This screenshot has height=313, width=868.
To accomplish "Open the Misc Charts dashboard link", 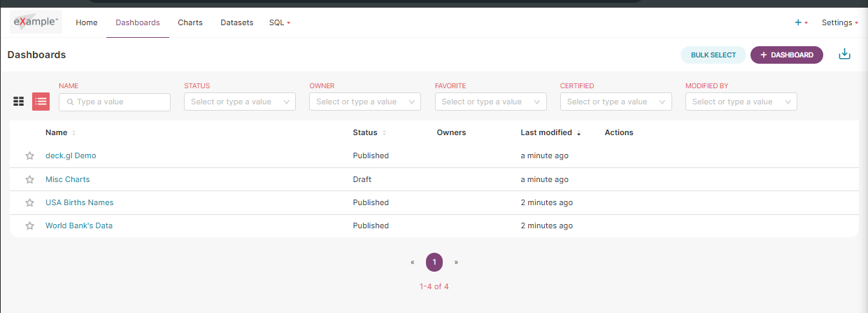I will pyautogui.click(x=68, y=179).
